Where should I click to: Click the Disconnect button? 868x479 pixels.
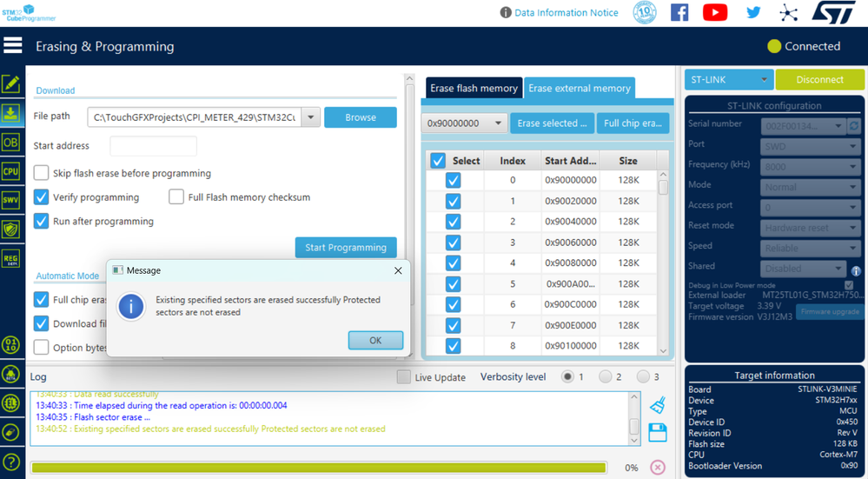tap(820, 80)
